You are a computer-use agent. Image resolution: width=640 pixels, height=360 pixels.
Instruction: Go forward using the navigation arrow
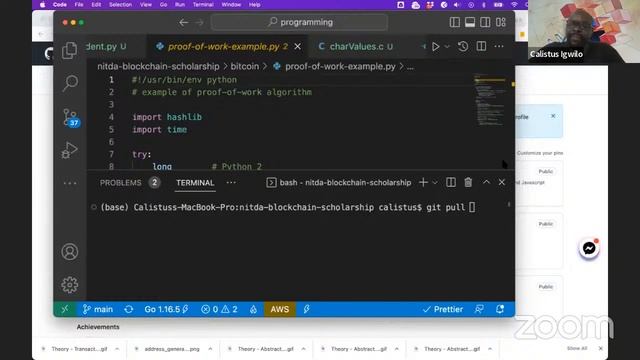tap(200, 22)
